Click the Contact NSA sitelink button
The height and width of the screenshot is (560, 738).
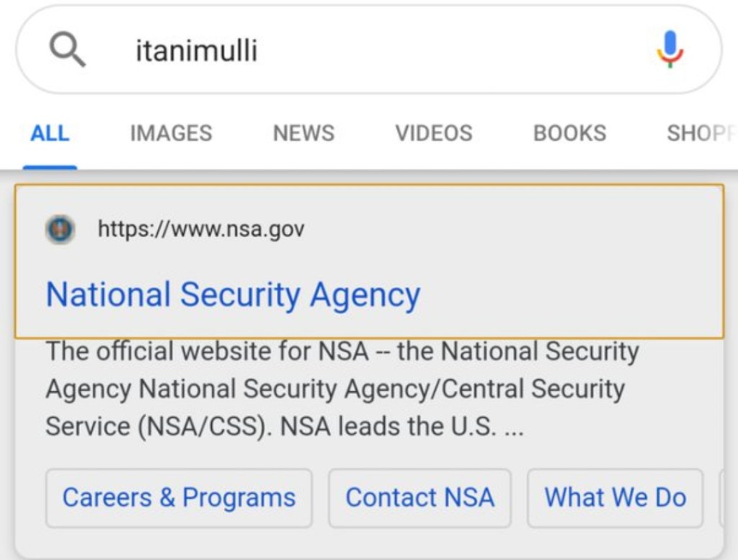[419, 498]
